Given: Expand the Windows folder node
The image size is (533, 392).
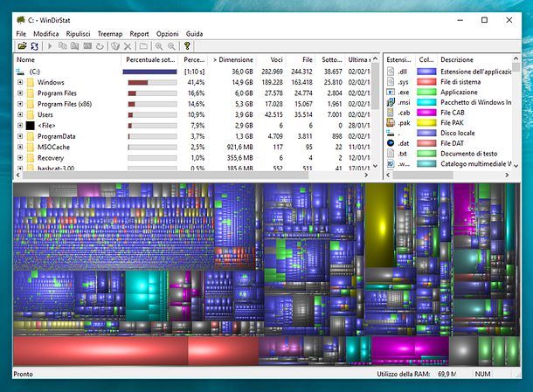Looking at the screenshot, I should tap(20, 82).
